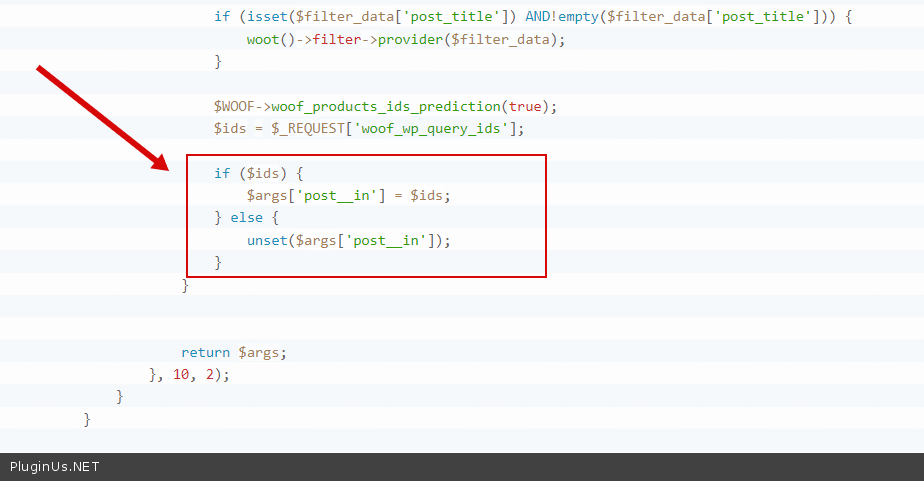Click the $WOOF object variable
Viewport: 924px width, 481px height.
pyautogui.click(x=234, y=106)
